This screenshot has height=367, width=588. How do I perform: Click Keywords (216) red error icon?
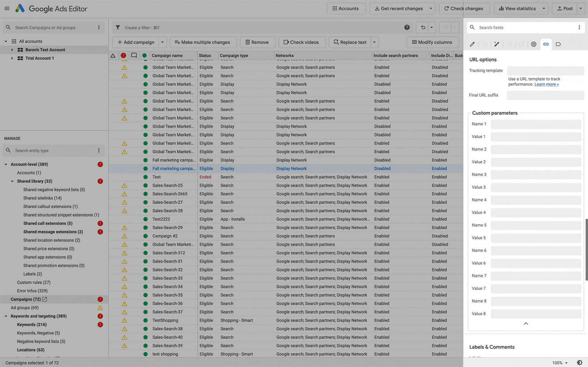click(100, 325)
